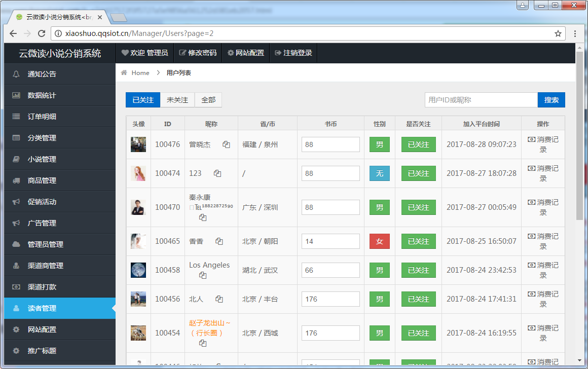Click the truck icon beside 商品管理
This screenshot has width=588, height=369.
pyautogui.click(x=16, y=180)
